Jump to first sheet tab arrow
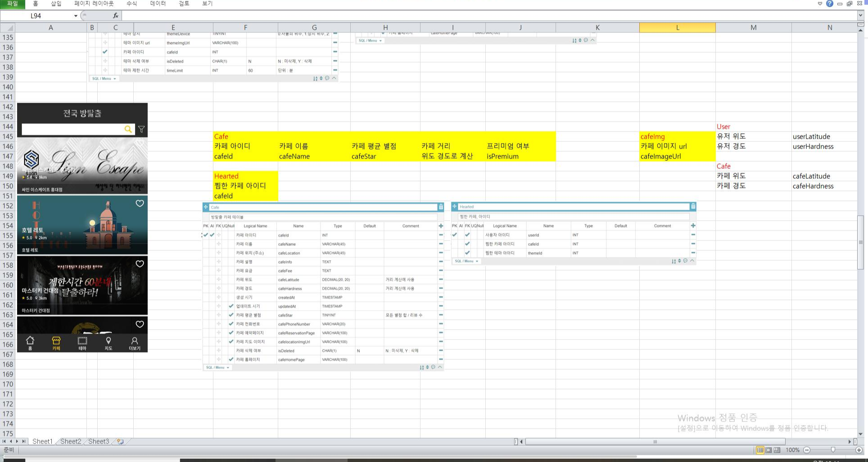This screenshot has height=462, width=868. point(5,441)
